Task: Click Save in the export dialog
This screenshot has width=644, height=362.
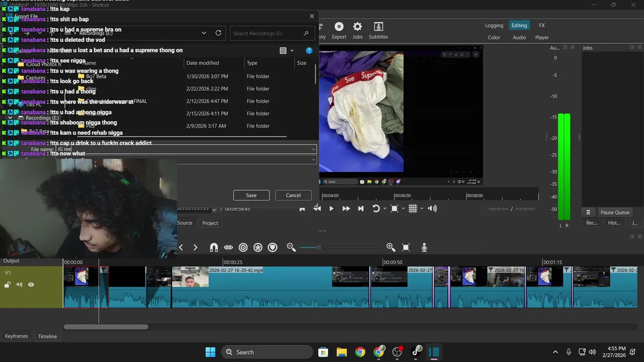Action: pos(251,195)
